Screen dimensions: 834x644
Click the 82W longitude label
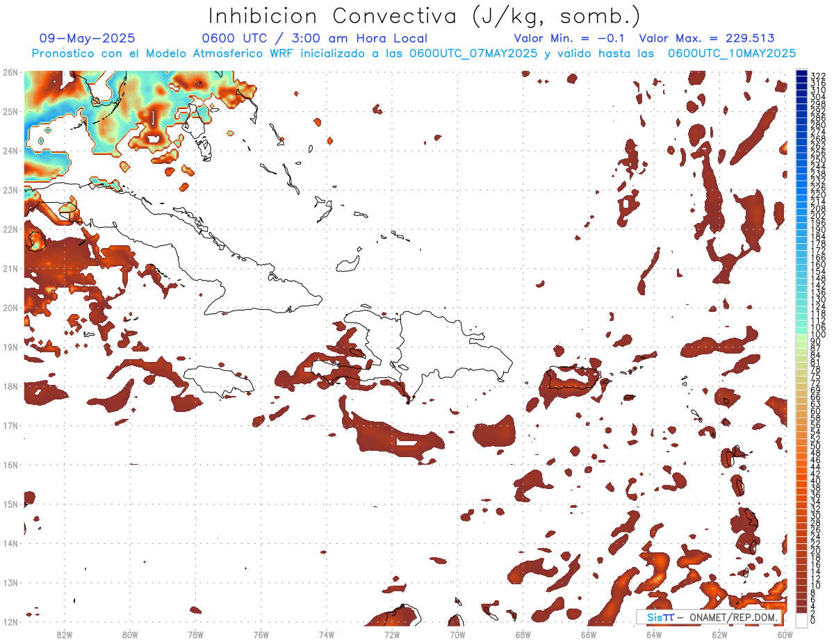[x=65, y=634]
